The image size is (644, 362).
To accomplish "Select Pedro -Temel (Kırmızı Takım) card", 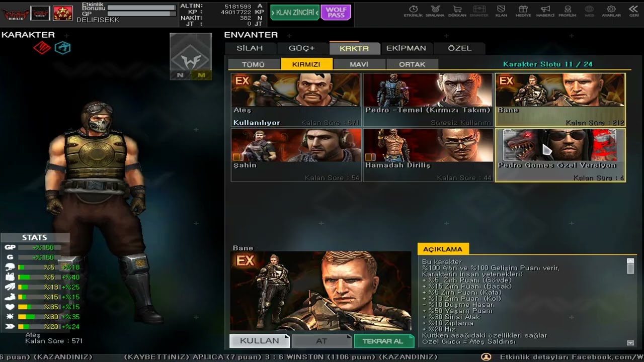I will tap(428, 100).
